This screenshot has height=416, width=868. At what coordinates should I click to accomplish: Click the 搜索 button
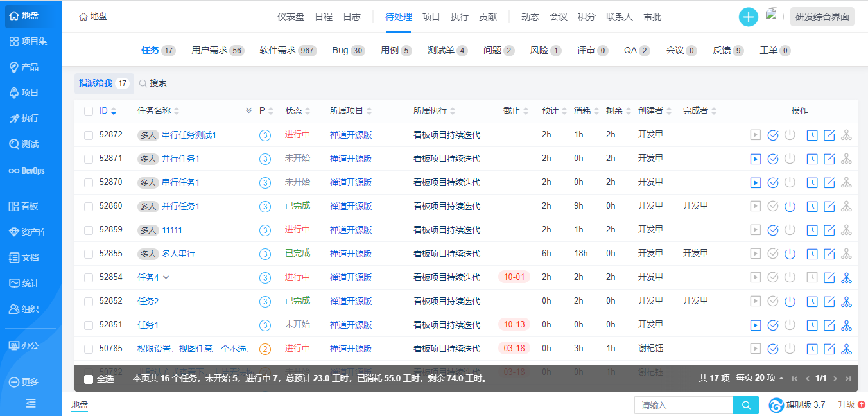153,83
